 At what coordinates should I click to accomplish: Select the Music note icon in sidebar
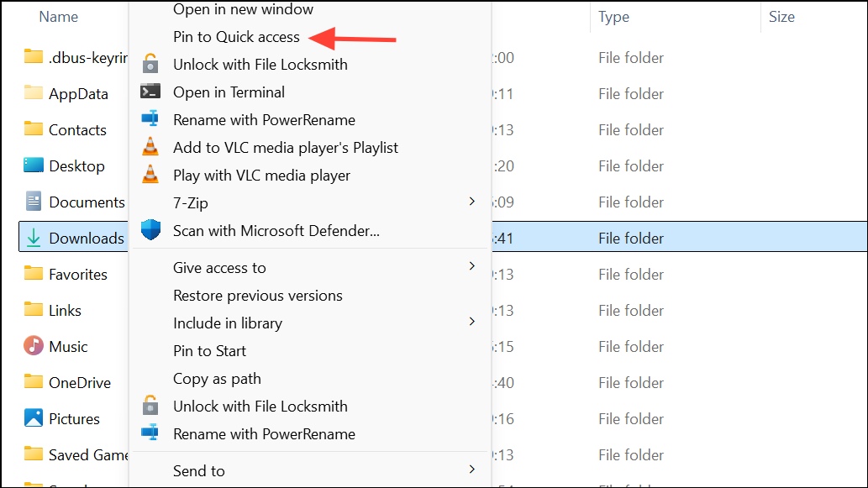34,346
